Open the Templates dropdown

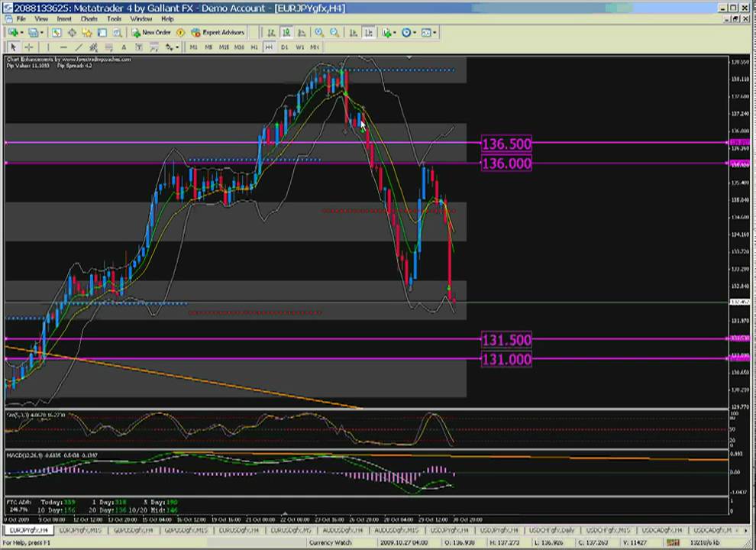(428, 32)
